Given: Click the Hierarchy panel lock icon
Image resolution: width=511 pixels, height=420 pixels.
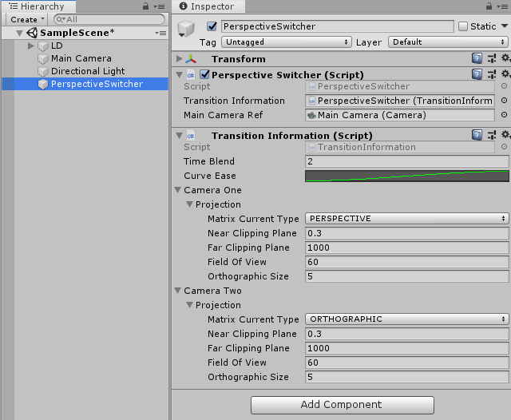Looking at the screenshot, I should click(145, 6).
